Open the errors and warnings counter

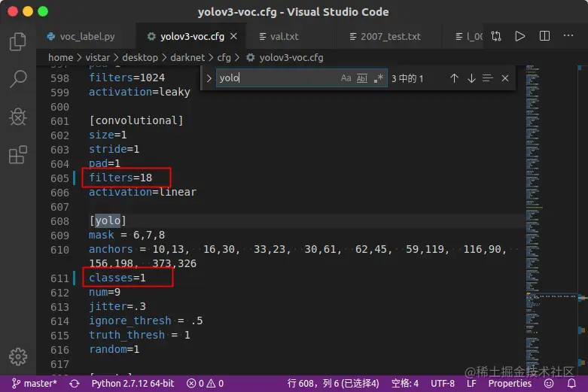tap(205, 384)
